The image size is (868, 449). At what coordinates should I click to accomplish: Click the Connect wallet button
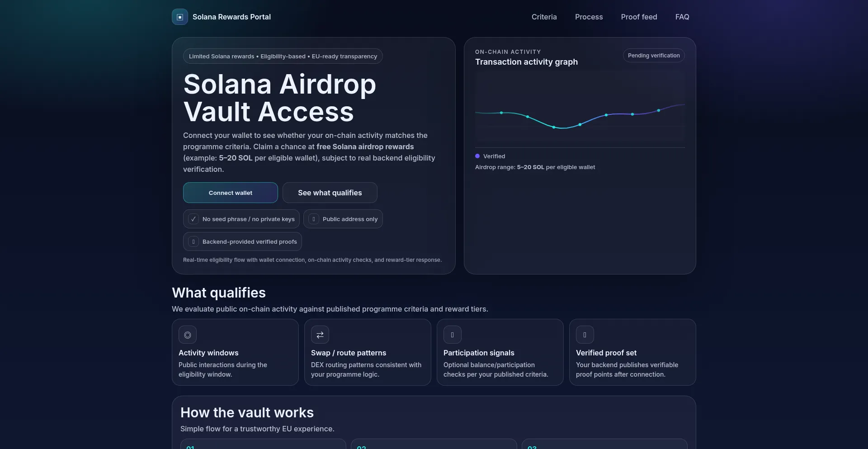point(231,193)
